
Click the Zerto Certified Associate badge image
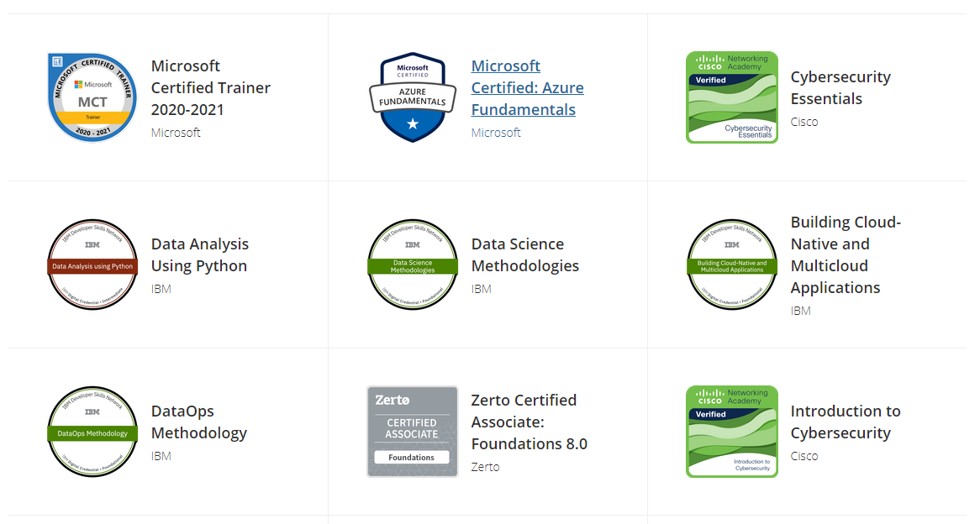pyautogui.click(x=413, y=432)
